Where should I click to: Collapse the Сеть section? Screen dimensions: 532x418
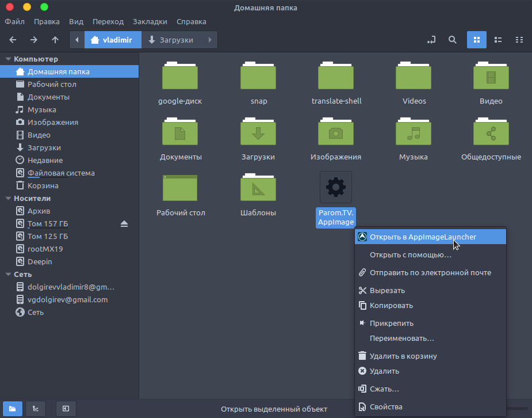coord(6,274)
